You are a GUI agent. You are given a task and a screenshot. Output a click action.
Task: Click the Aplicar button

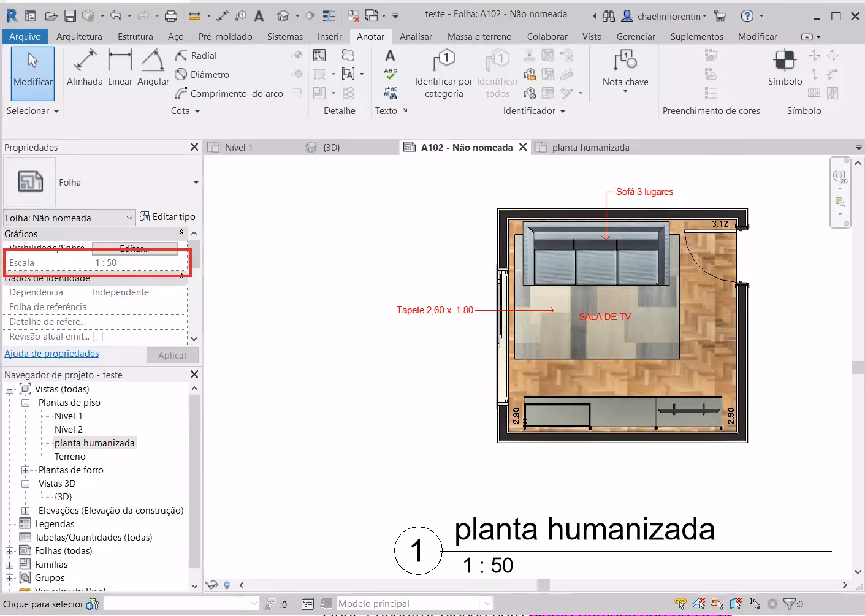pyautogui.click(x=173, y=356)
